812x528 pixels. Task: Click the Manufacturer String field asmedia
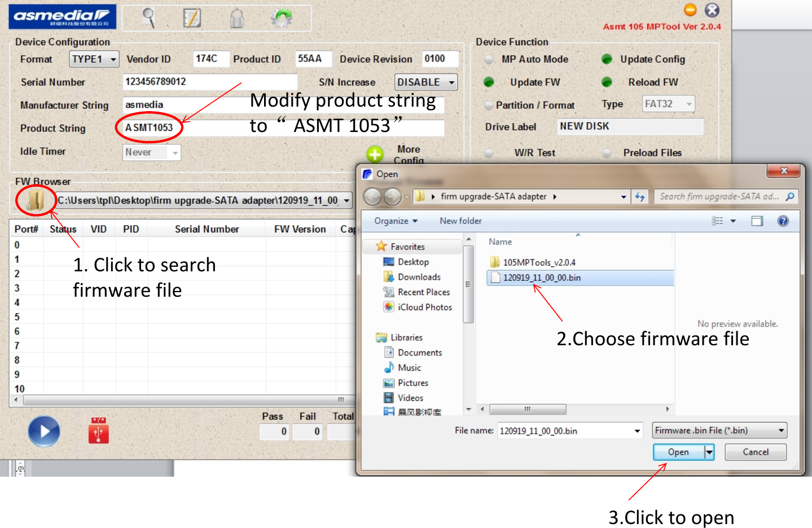point(283,105)
